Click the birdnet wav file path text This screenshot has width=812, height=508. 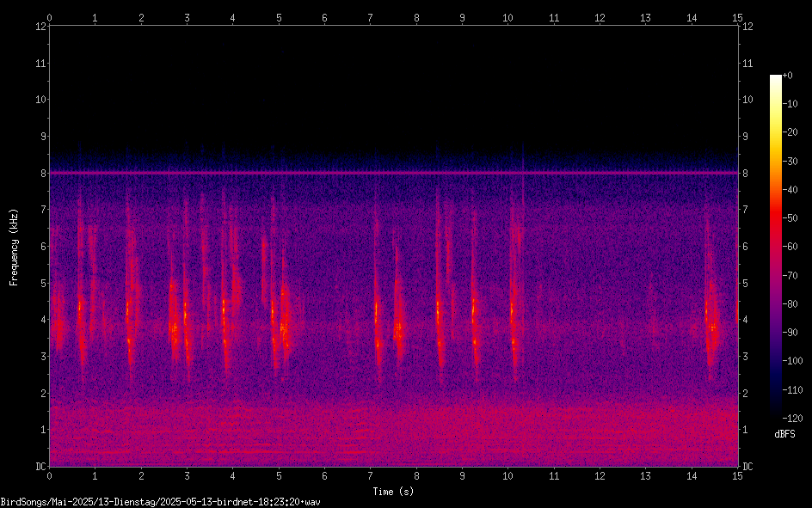coord(161,502)
